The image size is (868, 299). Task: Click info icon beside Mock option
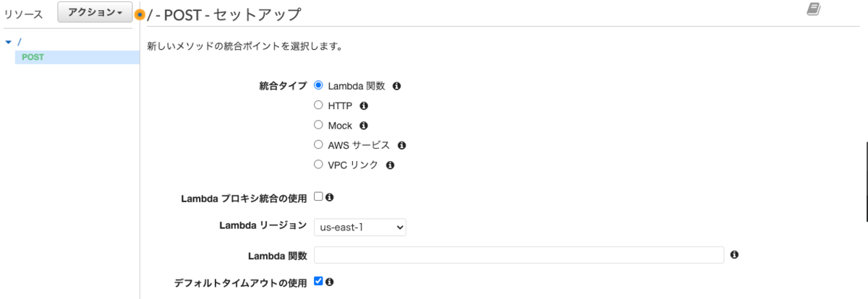[364, 126]
